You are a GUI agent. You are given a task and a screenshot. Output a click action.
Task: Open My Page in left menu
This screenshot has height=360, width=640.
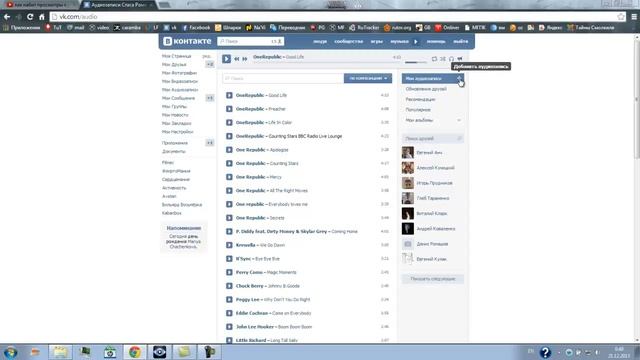[176, 56]
